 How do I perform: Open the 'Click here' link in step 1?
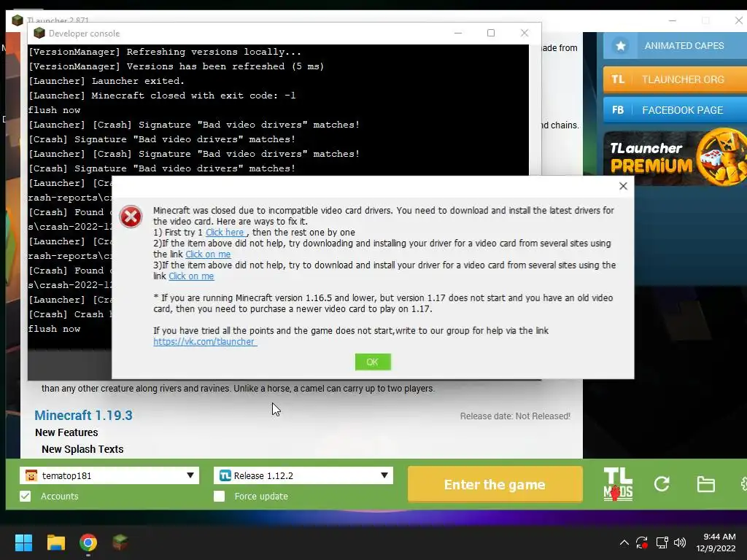pos(225,233)
